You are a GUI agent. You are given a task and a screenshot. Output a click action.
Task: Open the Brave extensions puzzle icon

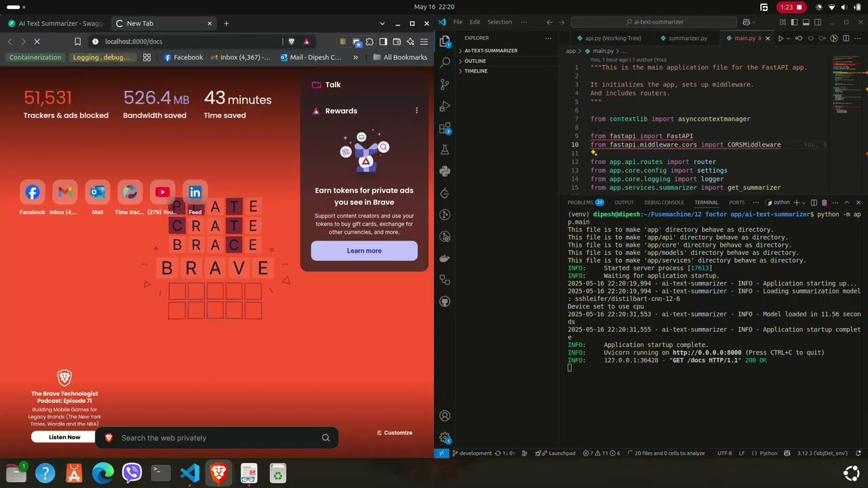coord(370,41)
